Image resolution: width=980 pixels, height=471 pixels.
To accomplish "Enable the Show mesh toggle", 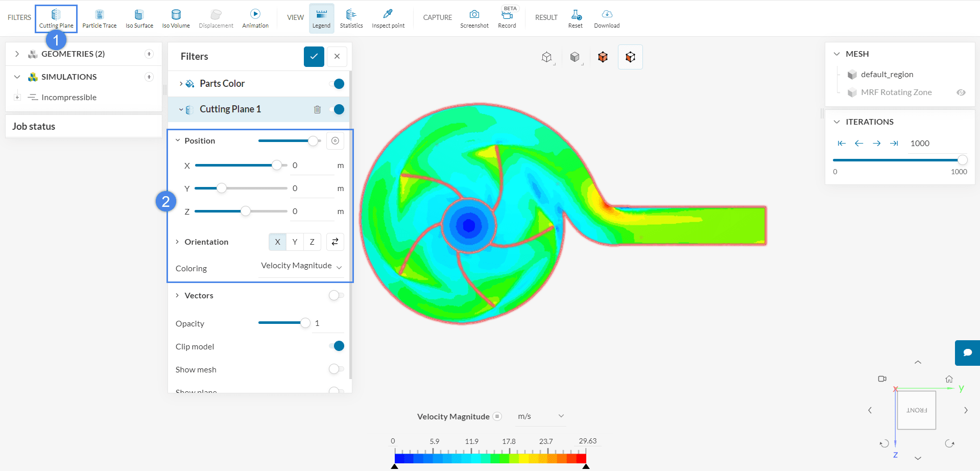I will [336, 369].
